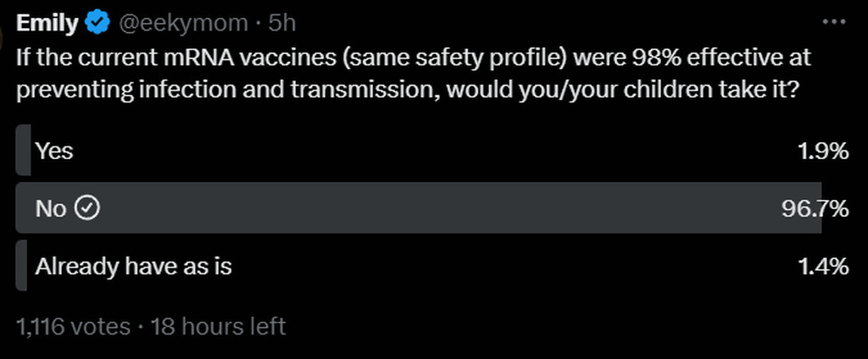Choose "Already have as is" poll option

pos(133,267)
